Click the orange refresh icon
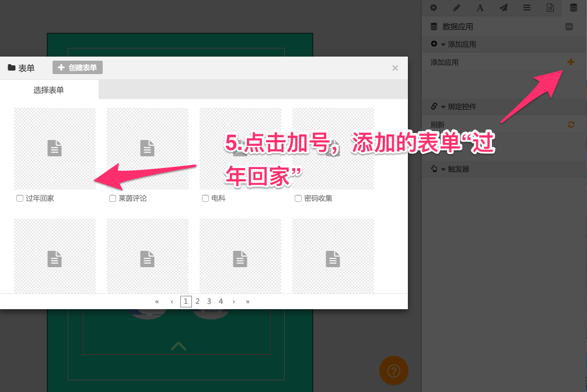The height and width of the screenshot is (392, 587). (571, 124)
